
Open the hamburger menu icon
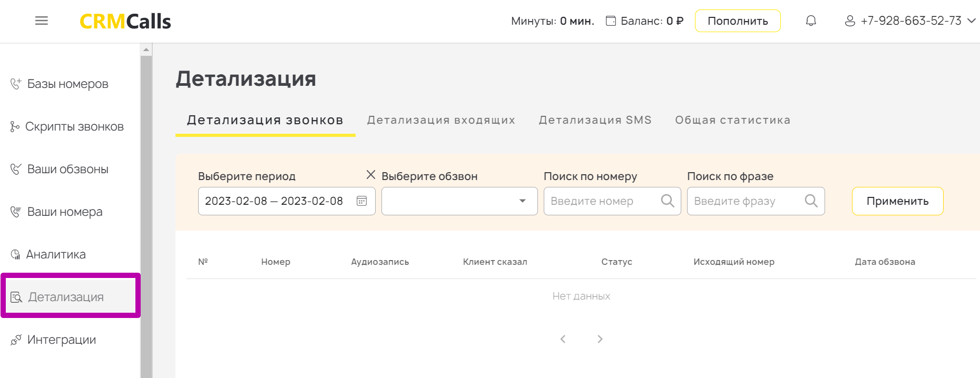(42, 21)
